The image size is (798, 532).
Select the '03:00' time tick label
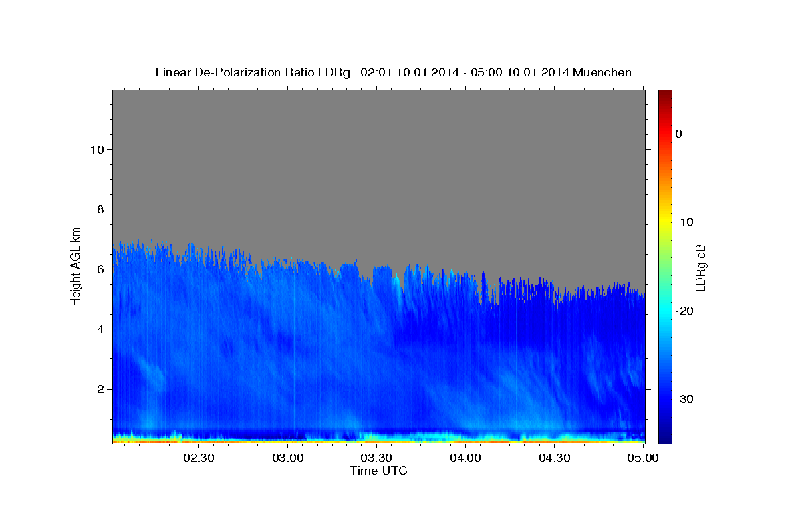tap(288, 458)
